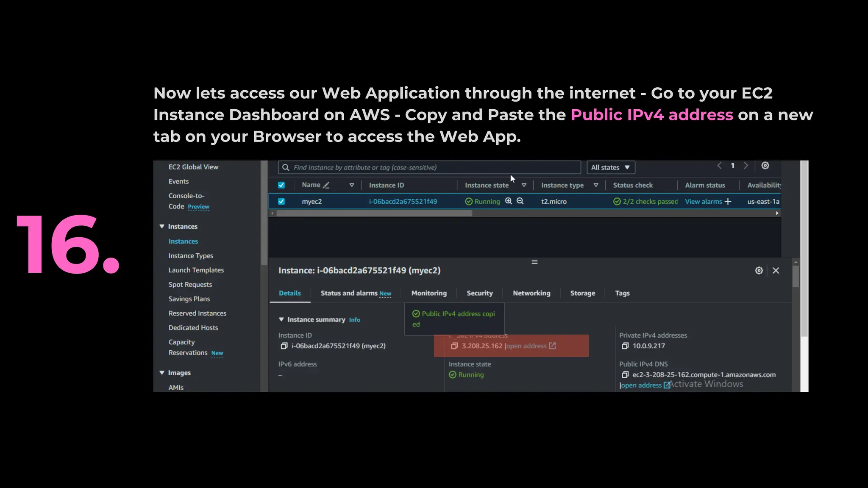This screenshot has width=868, height=488.
Task: Click the table preferences gear icon
Action: pos(765,166)
